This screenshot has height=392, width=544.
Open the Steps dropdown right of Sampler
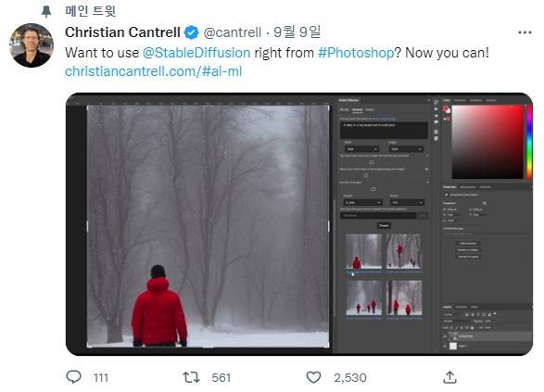point(408,202)
